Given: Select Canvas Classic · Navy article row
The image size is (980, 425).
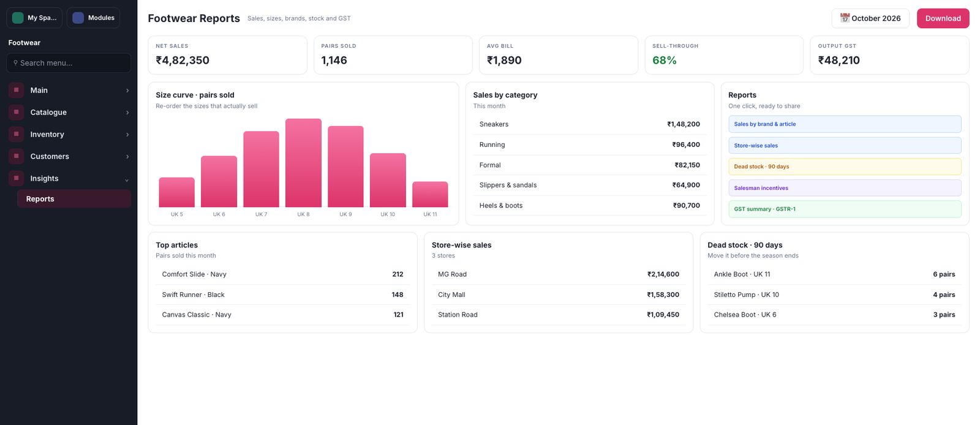Looking at the screenshot, I should click(282, 315).
